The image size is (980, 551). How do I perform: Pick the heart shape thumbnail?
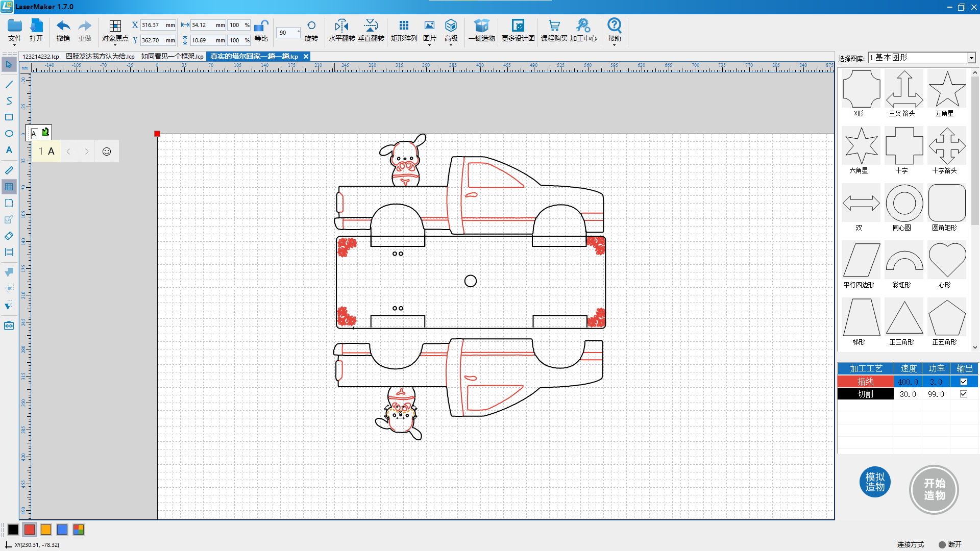coord(947,260)
